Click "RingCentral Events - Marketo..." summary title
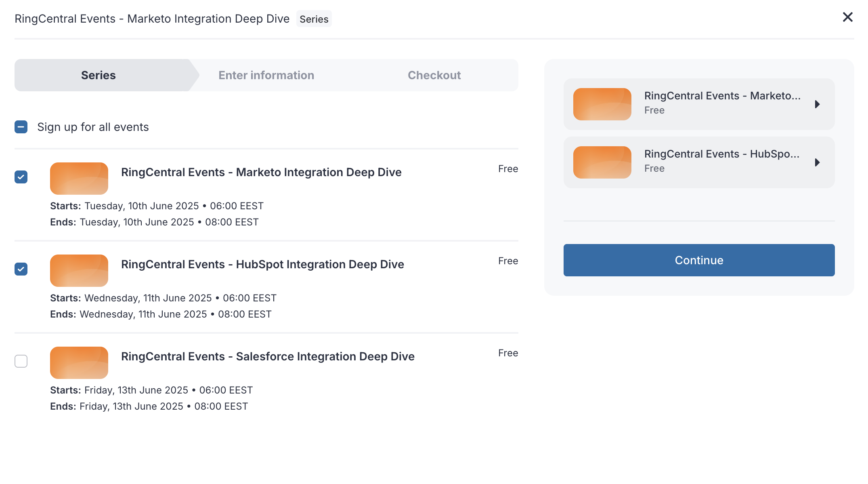This screenshot has width=868, height=484. 722,96
